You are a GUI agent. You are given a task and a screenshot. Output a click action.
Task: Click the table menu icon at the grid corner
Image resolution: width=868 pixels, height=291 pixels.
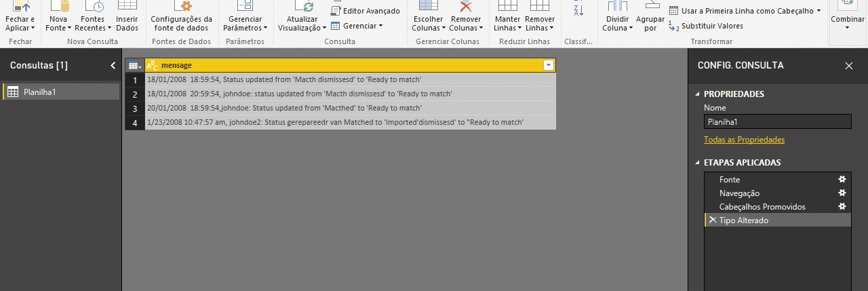[135, 65]
